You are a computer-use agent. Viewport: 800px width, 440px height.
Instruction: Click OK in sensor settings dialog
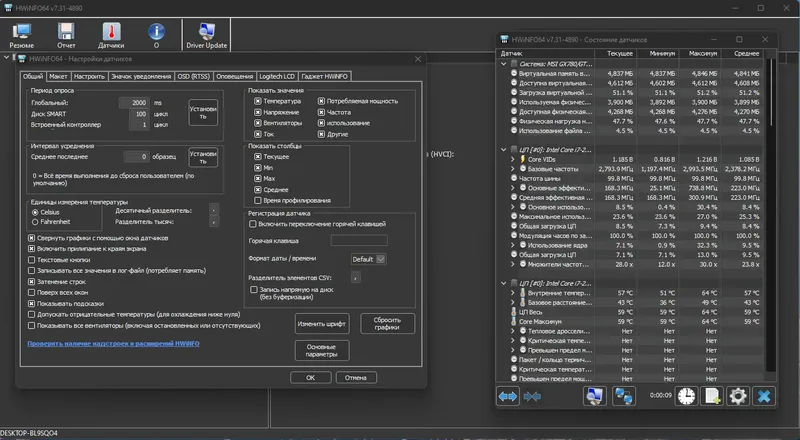[311, 378]
